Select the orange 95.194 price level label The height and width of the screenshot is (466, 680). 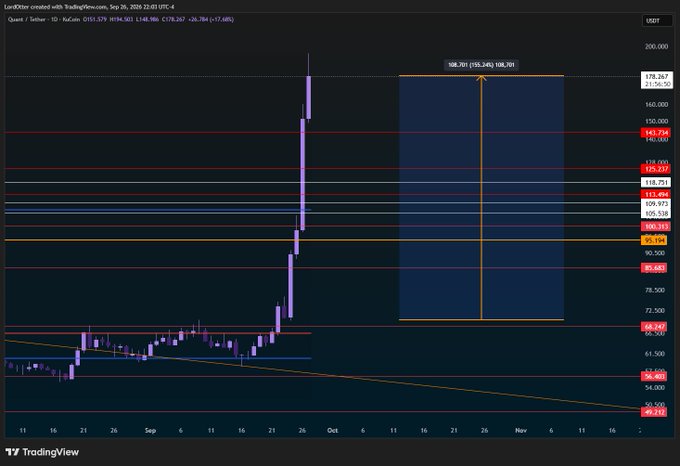point(655,241)
